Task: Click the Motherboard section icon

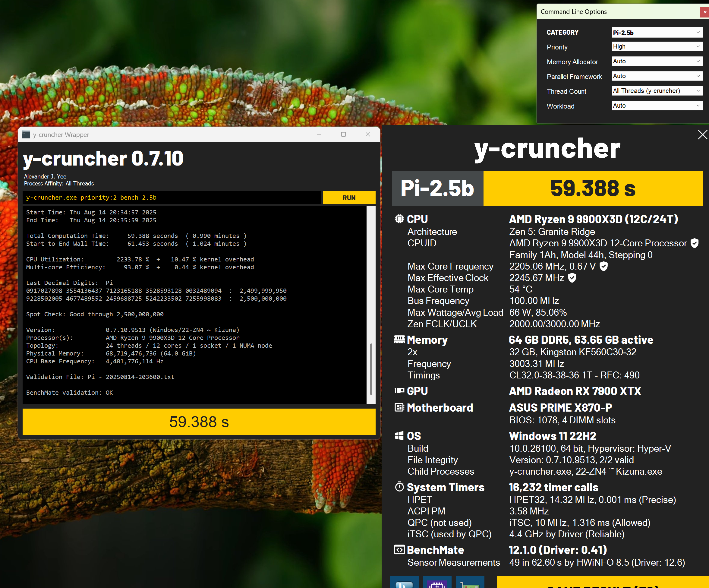Action: [399, 407]
